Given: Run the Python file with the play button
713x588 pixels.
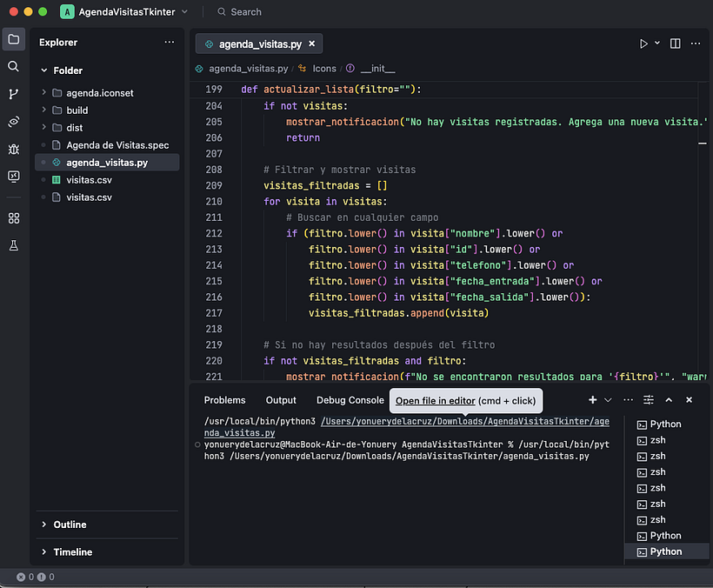Looking at the screenshot, I should (643, 43).
